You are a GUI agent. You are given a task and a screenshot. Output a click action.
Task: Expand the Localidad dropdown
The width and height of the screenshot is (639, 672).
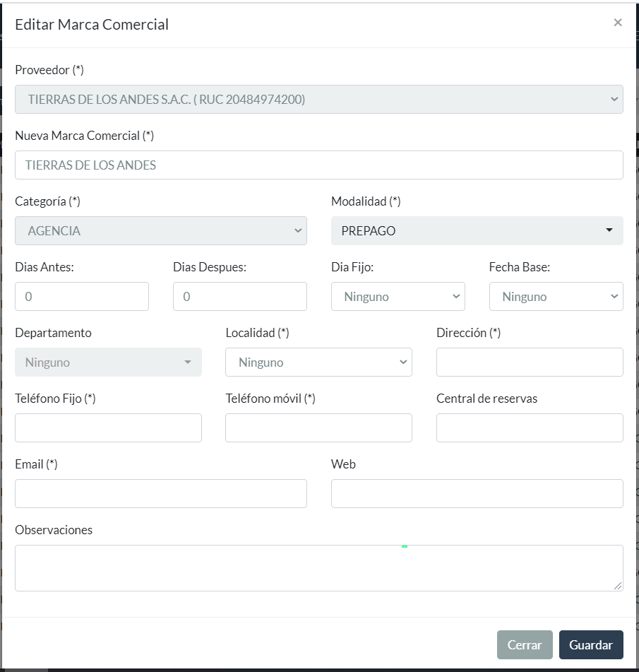pos(318,362)
